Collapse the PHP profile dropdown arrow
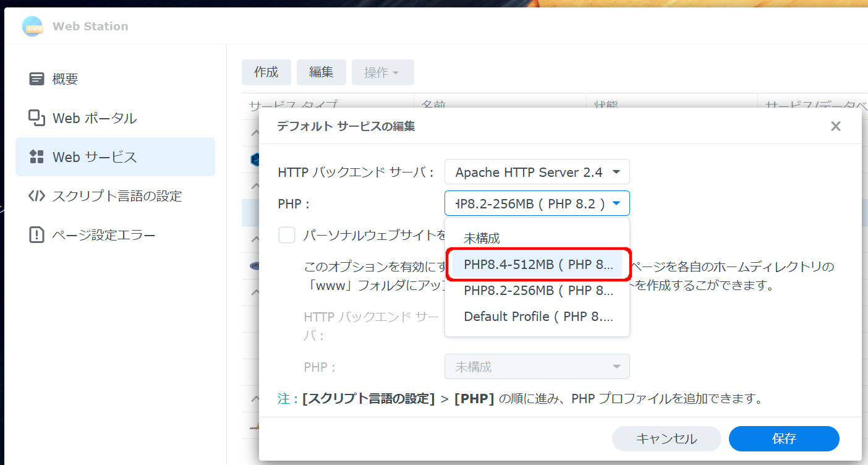 [x=616, y=203]
